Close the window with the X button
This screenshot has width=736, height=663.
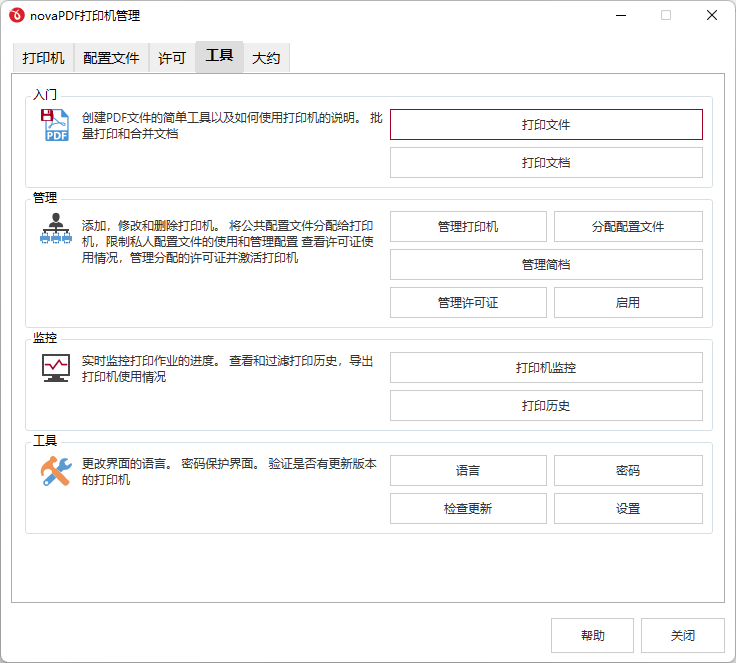tap(712, 15)
